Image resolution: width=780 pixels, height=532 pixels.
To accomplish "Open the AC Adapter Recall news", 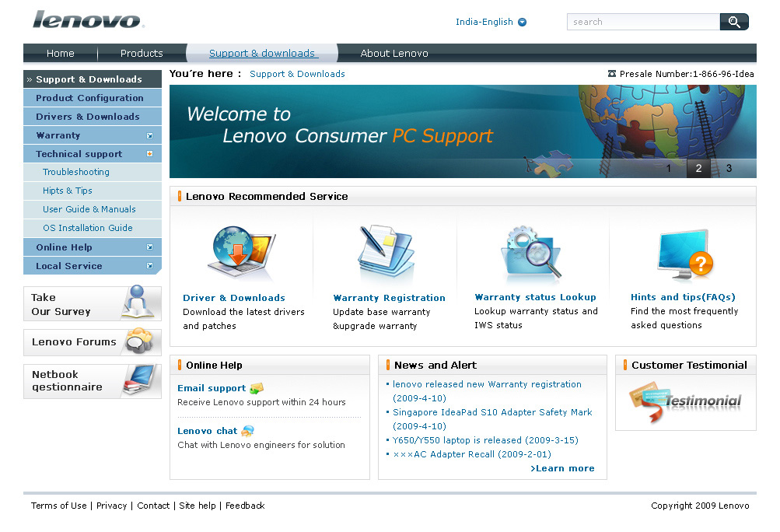I will tap(471, 454).
